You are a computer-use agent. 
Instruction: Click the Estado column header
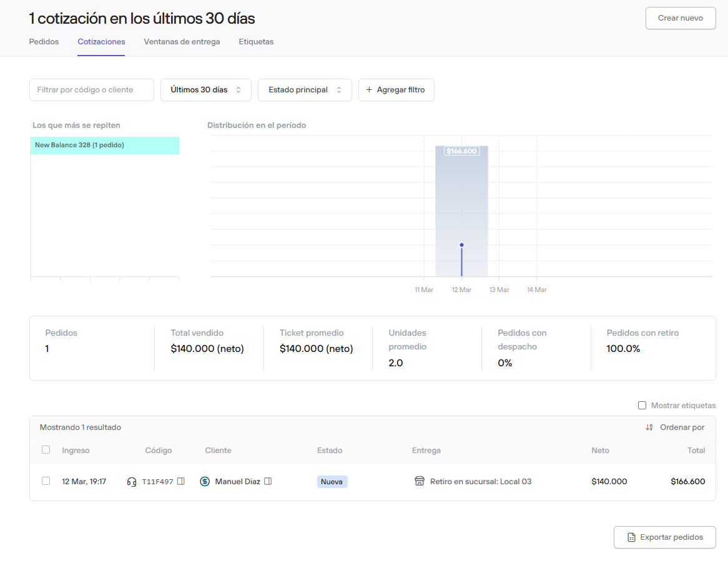(x=330, y=450)
